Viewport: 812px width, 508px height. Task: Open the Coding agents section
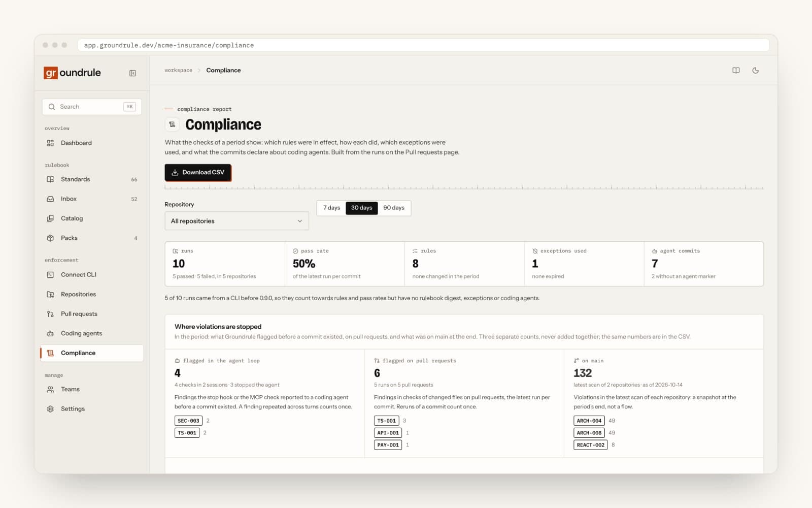point(92,334)
